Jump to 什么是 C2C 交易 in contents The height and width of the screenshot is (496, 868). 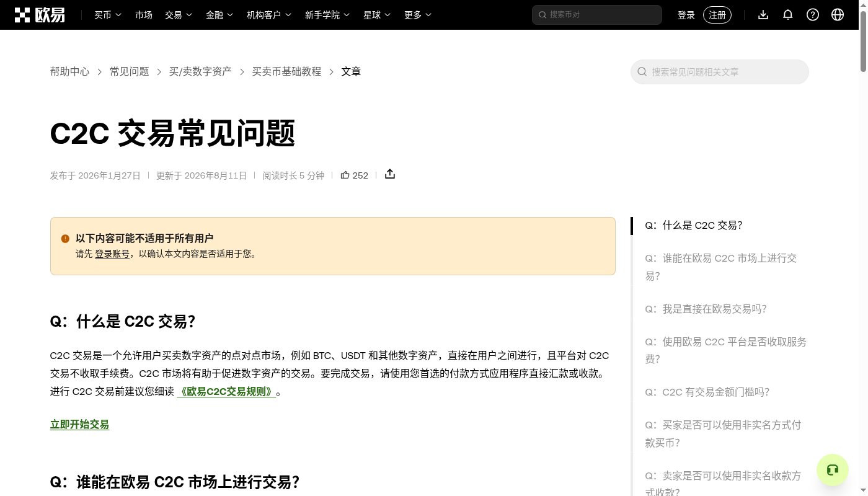pyautogui.click(x=694, y=226)
